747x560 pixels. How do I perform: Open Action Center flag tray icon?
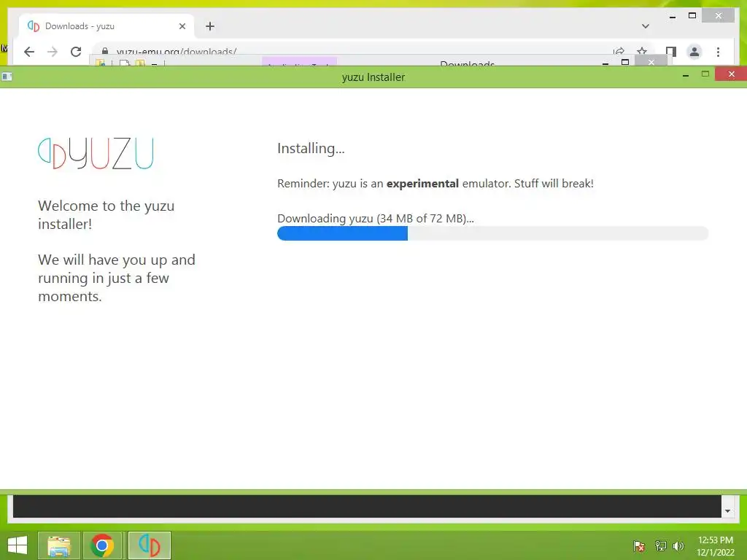click(x=639, y=545)
